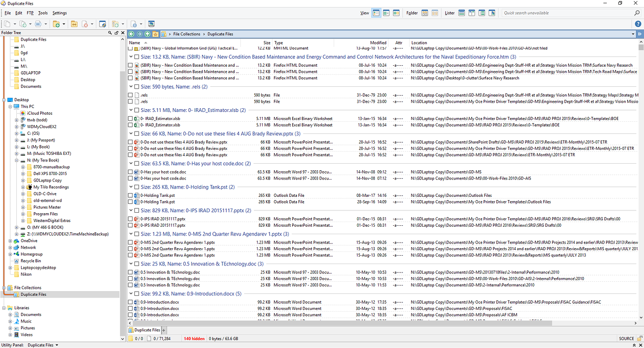Image resolution: width=644 pixels, height=348 pixels.
Task: Go forward with the green forward arrow
Action: (140, 34)
